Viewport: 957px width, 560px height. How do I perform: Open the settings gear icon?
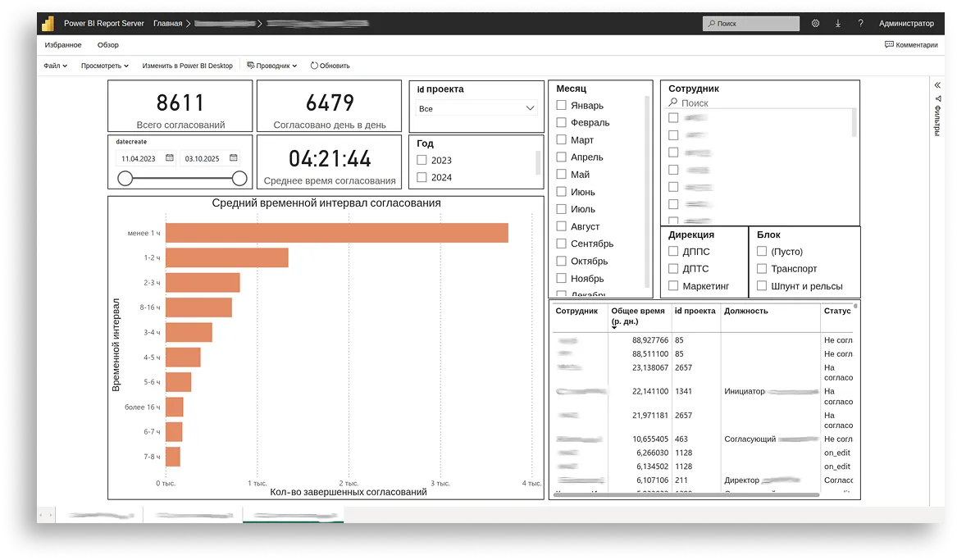coord(815,24)
